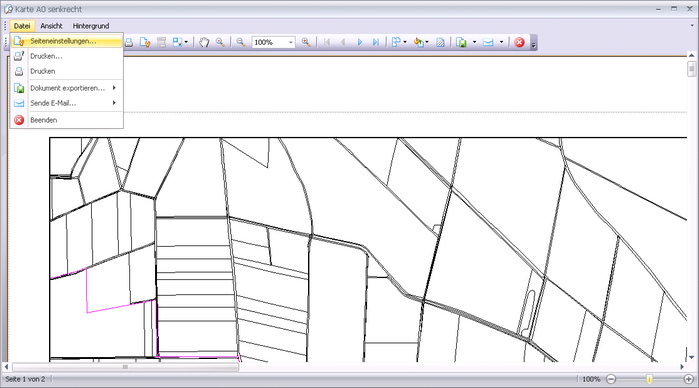Click the status bar zoom slider handle
This screenshot has height=388, width=699.
650,379
